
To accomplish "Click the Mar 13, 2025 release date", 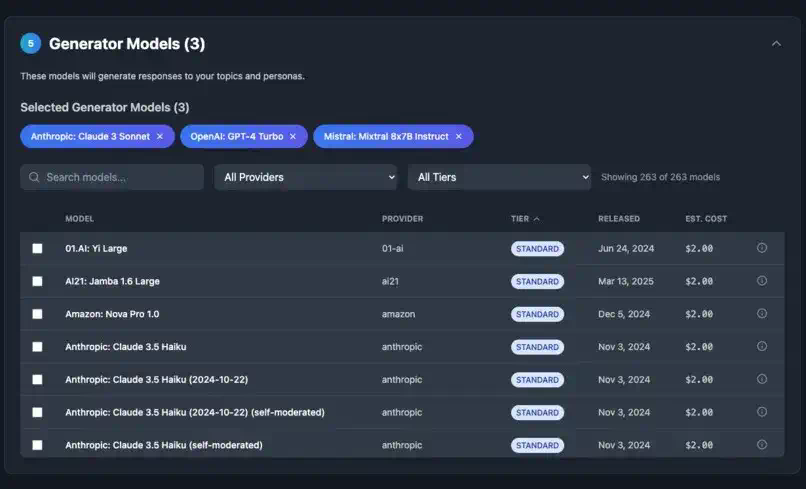I will [626, 281].
